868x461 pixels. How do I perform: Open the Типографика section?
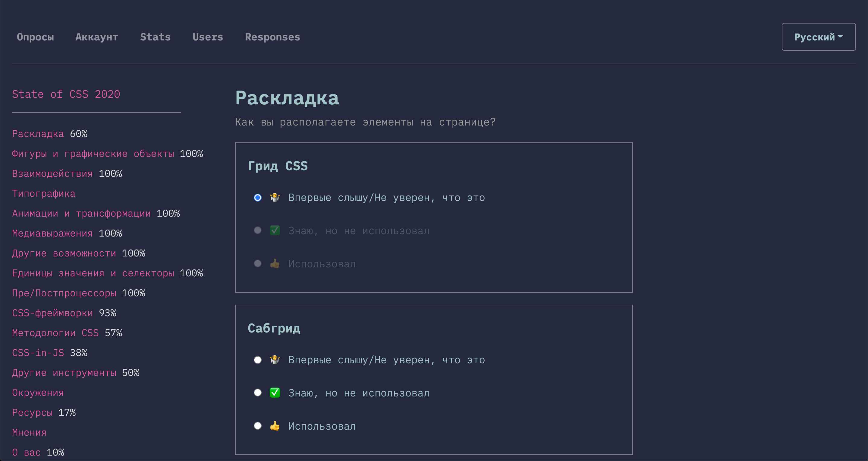(x=43, y=193)
